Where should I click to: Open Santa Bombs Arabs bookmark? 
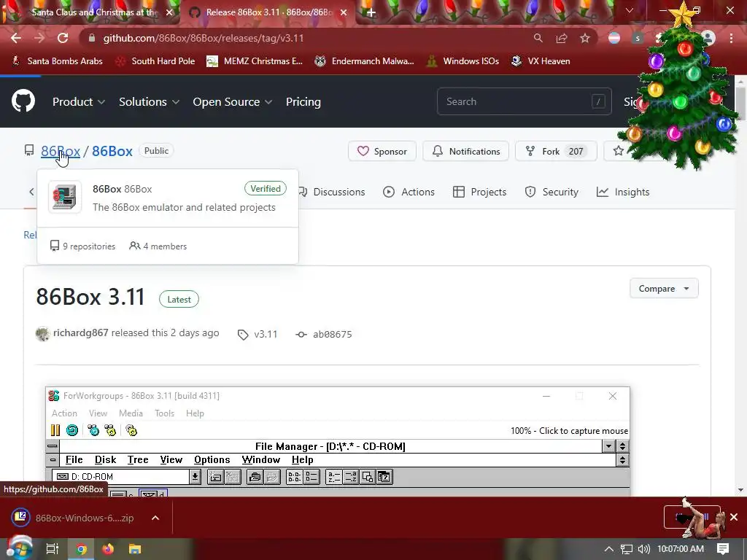58,61
